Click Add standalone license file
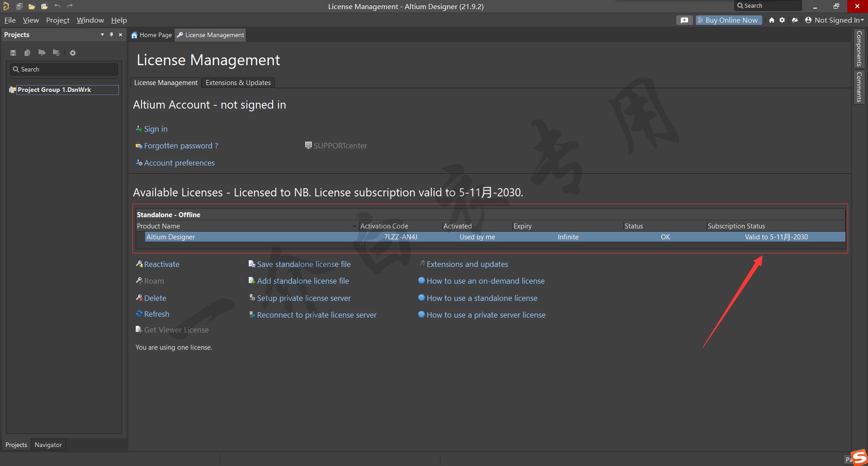868x466 pixels. 303,281
